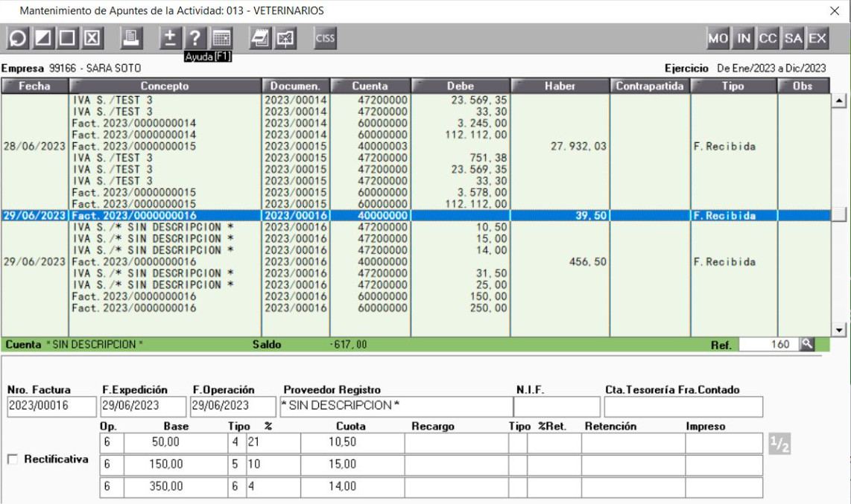Click the F.Expedición date field
Image resolution: width=851 pixels, height=504 pixels.
pos(143,406)
